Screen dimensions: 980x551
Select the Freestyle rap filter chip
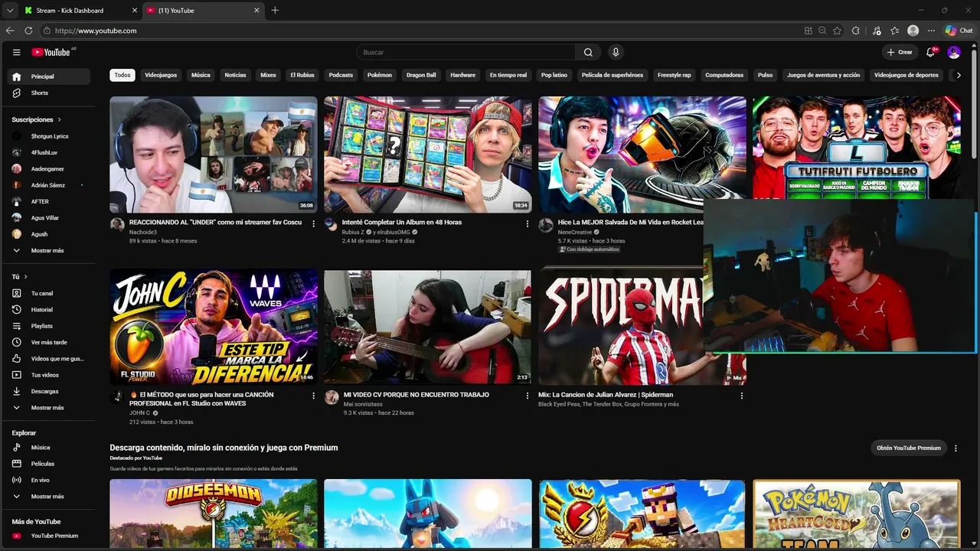pos(675,75)
